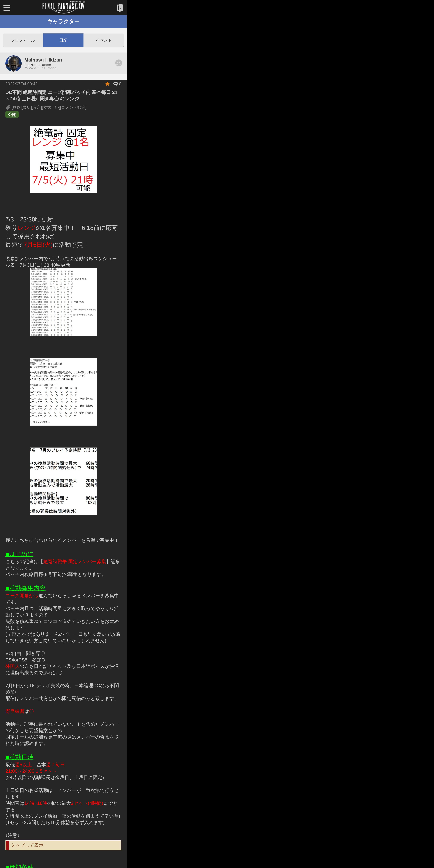
Task: Click the Mainasu Hikizan character name
Action: point(43,60)
